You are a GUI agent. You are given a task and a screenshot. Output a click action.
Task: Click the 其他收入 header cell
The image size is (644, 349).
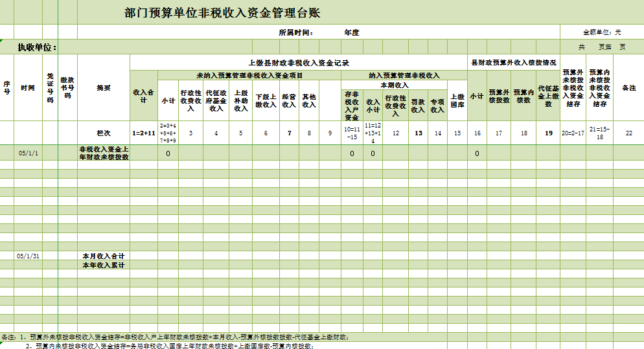[309, 100]
